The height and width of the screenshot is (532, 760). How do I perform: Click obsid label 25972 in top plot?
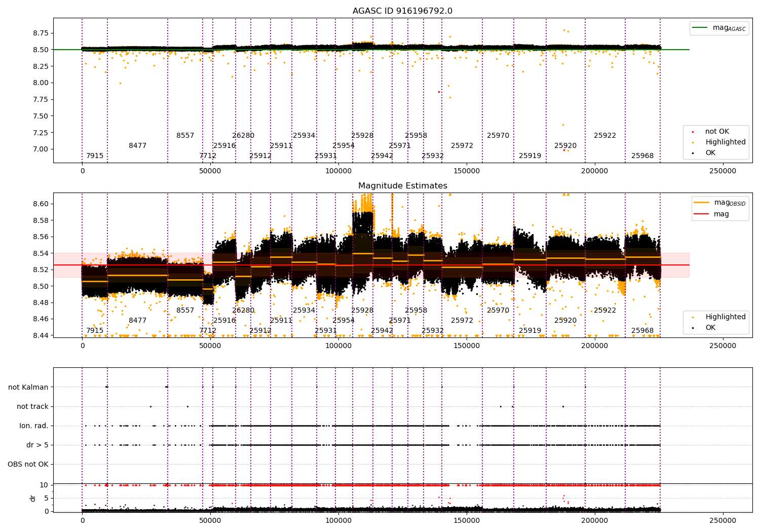tap(462, 146)
